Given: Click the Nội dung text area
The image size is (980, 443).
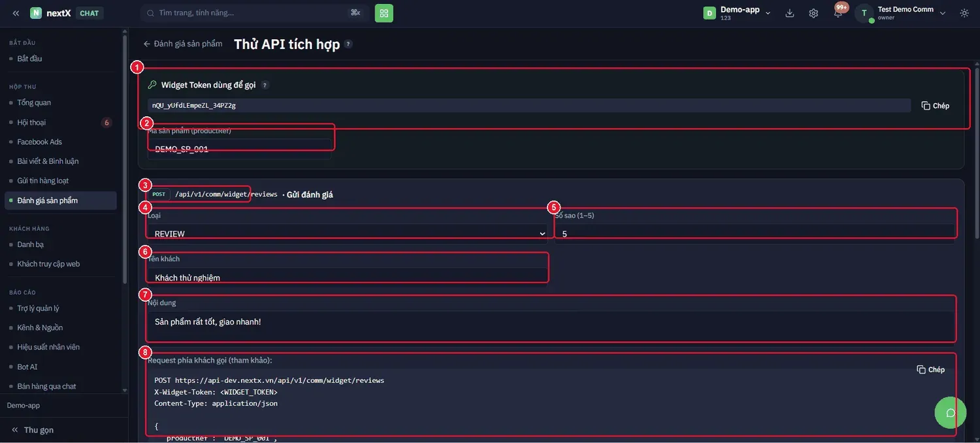Looking at the screenshot, I should pyautogui.click(x=551, y=326).
